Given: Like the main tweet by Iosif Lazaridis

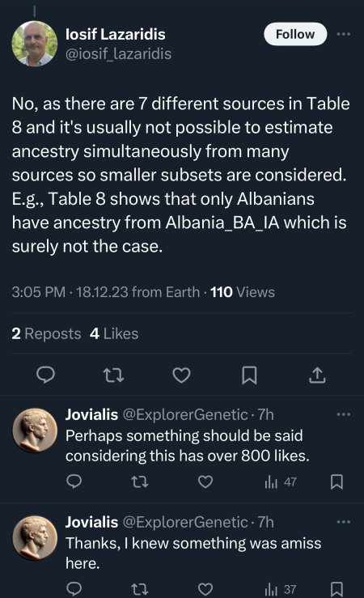Looking at the screenshot, I should click(181, 375).
